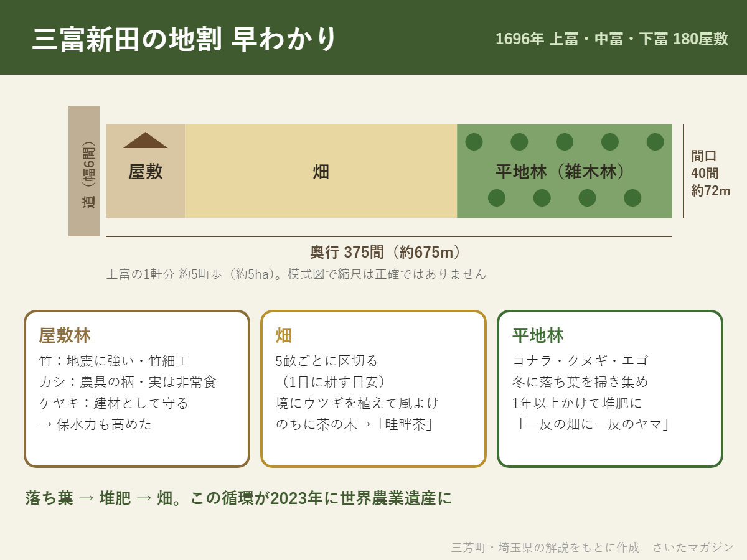Click the header text 1696年 上富・中富・下富 180屋敷
Screen dimensions: 747x560
612,39
